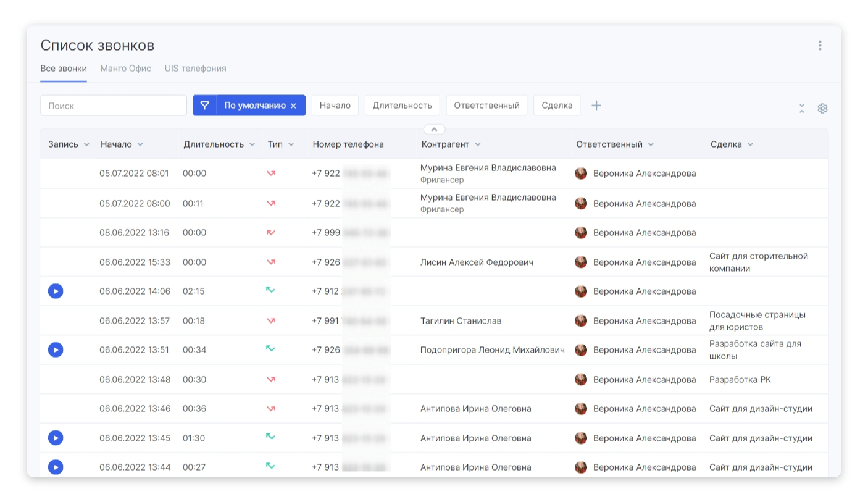Click the "Поиск" search input field

coord(114,105)
